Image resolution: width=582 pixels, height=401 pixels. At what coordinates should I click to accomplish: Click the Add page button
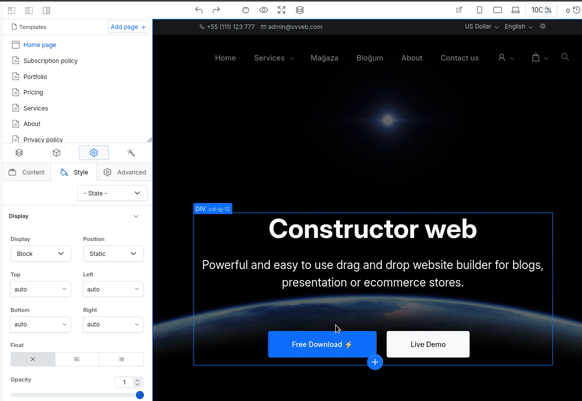(128, 27)
